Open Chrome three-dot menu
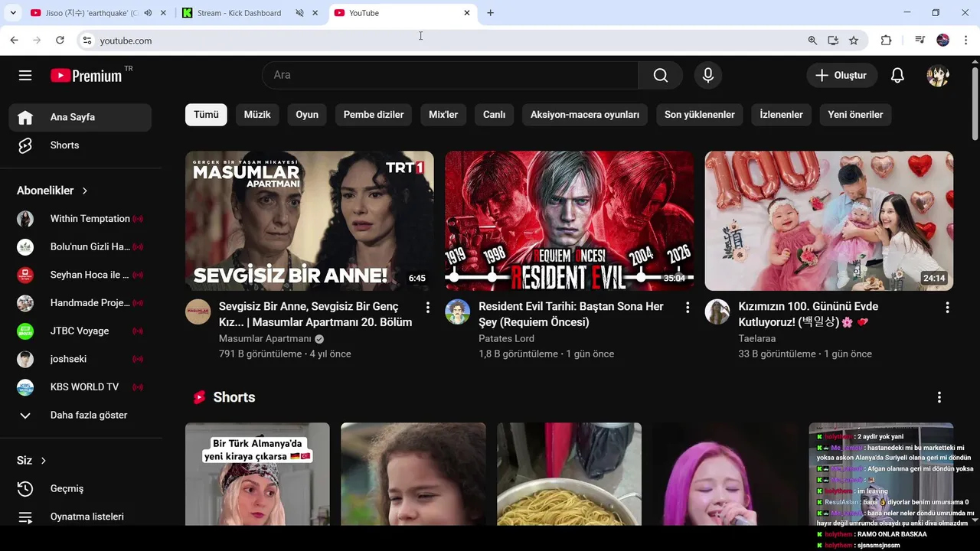Image resolution: width=980 pixels, height=551 pixels. click(x=966, y=41)
